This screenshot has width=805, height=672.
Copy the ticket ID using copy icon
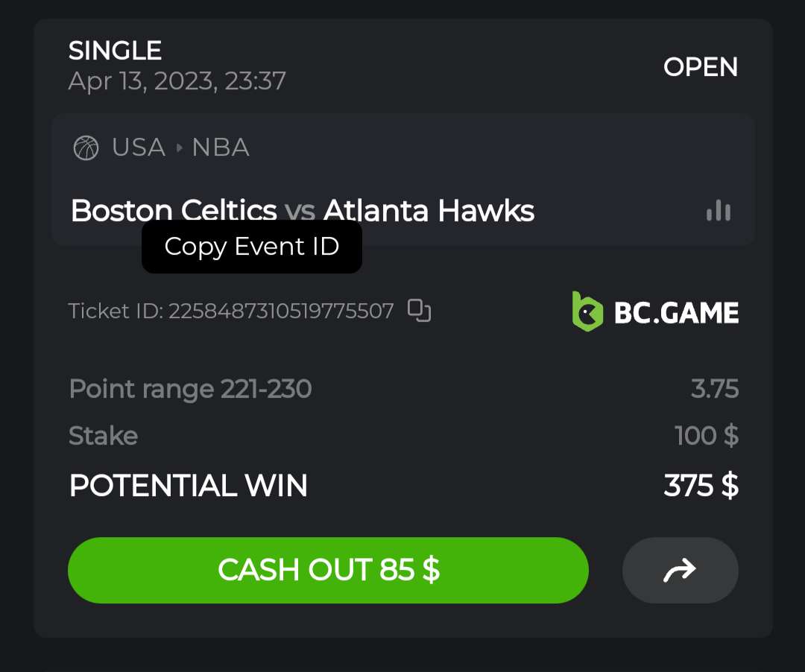coord(420,311)
